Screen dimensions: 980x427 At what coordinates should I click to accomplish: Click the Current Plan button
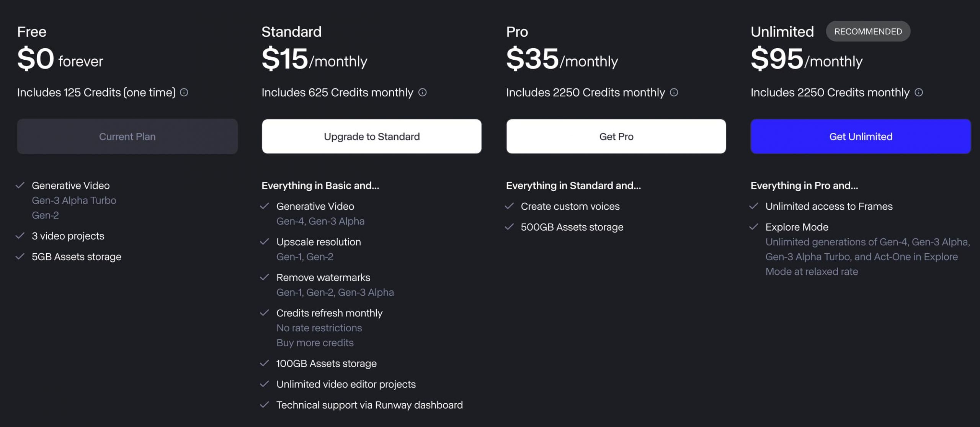(x=127, y=137)
